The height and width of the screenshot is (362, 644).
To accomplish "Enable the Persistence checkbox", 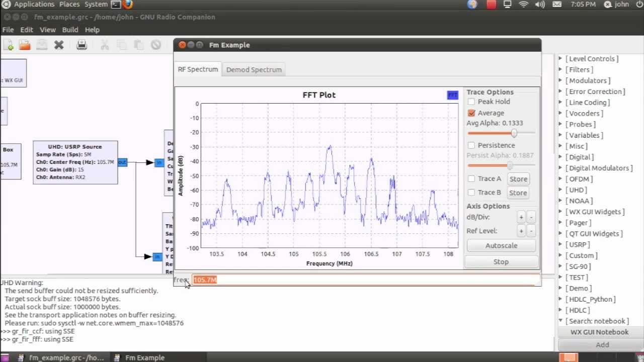I will (471, 145).
